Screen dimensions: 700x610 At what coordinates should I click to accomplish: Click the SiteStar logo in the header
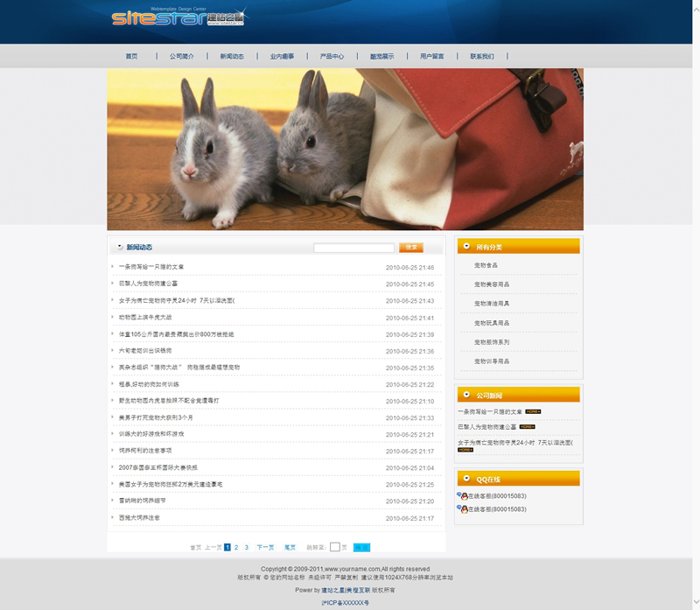179,16
